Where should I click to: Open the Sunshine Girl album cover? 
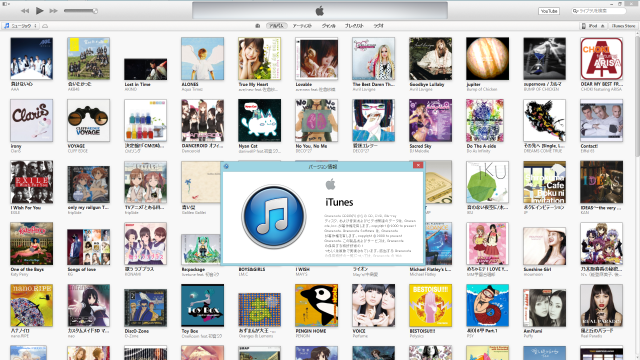544,246
